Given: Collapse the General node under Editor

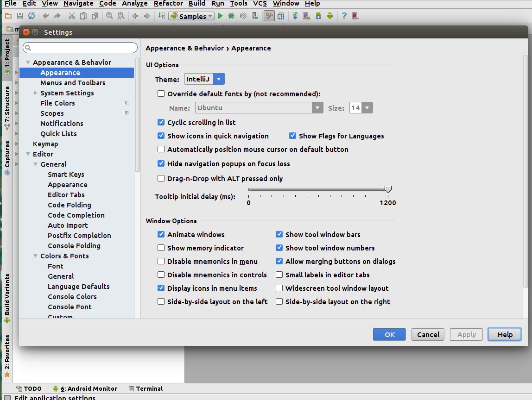Looking at the screenshot, I should click(x=35, y=164).
